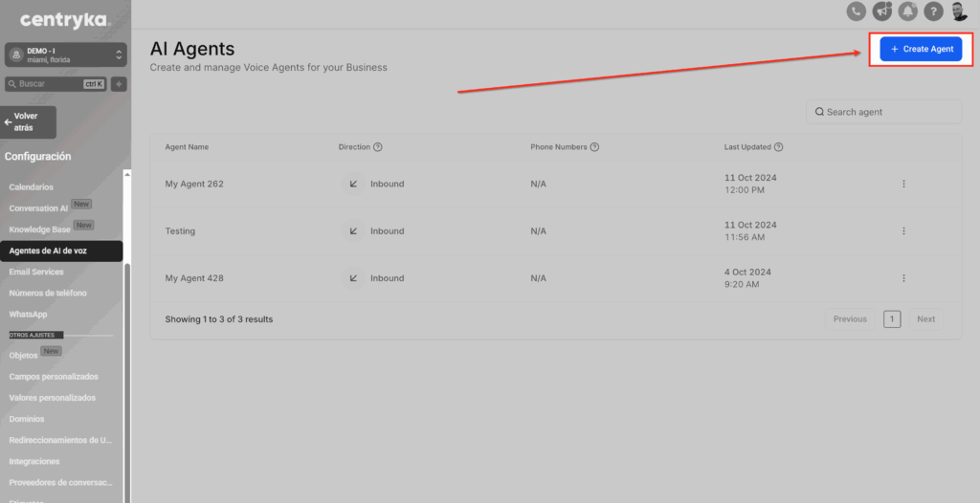Click the Create Agent button
Viewport: 980px width, 503px height.
921,49
